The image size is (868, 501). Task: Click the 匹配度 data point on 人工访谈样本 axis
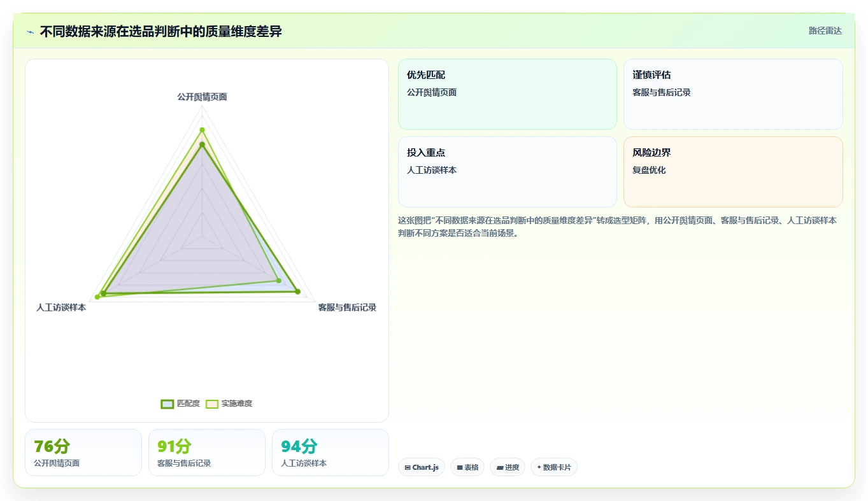tap(103, 293)
